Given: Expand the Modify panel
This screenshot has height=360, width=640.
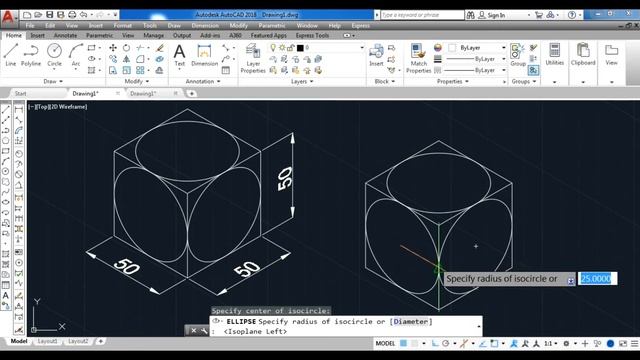Looking at the screenshot, I should 137,82.
